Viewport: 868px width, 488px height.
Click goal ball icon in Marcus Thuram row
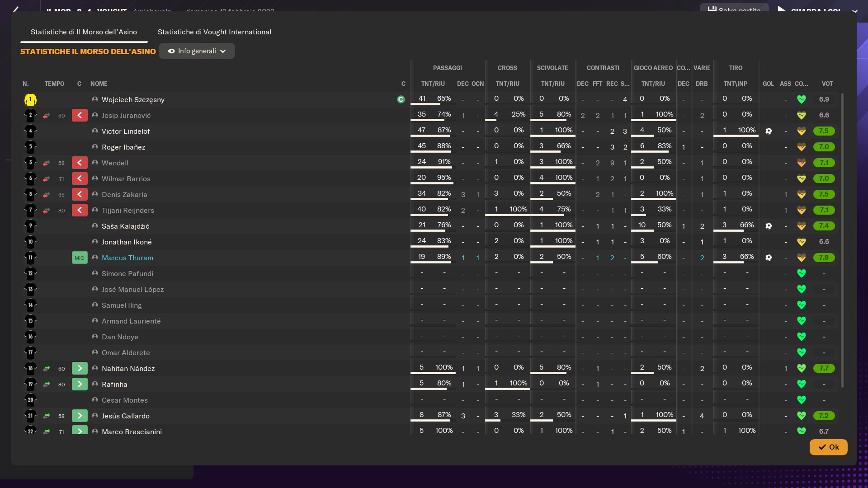point(769,258)
